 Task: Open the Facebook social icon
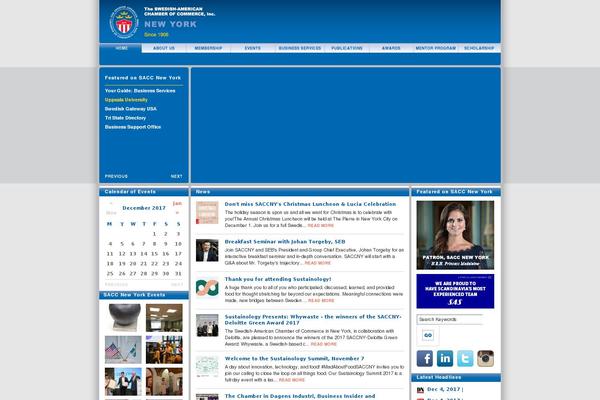pyautogui.click(x=425, y=359)
